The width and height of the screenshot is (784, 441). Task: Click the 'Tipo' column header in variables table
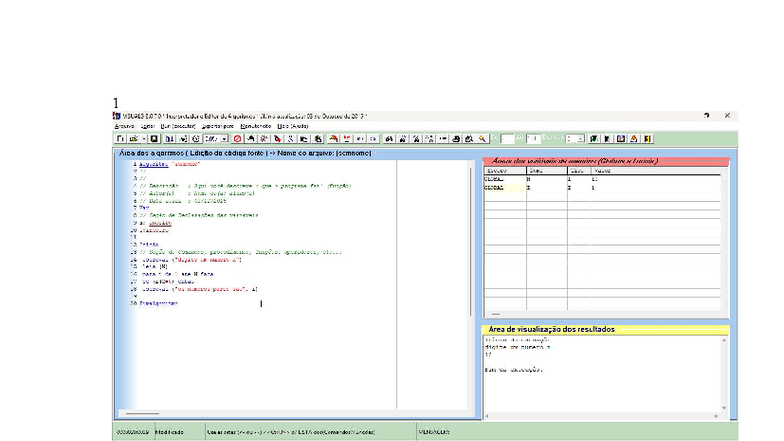[x=580, y=171]
